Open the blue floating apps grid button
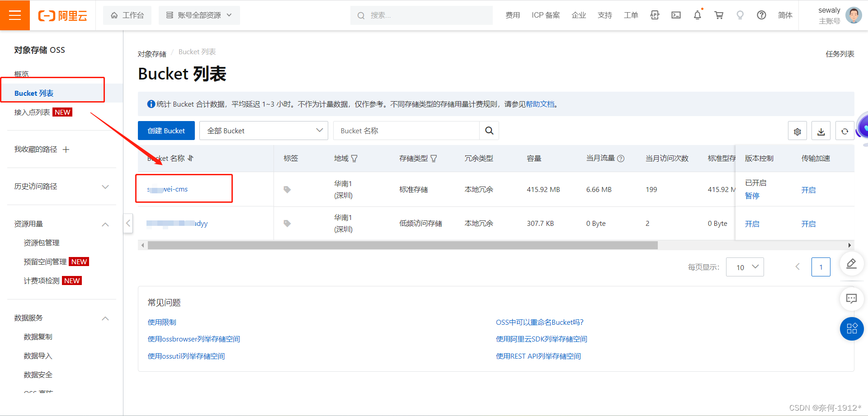This screenshot has height=416, width=868. (852, 328)
